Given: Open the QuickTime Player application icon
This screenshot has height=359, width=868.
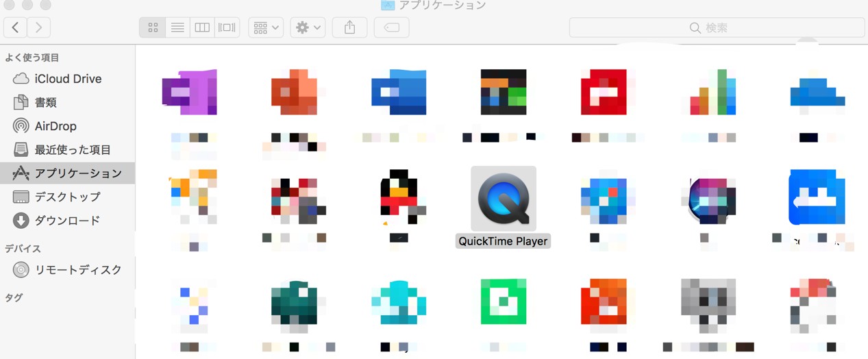Looking at the screenshot, I should (504, 198).
